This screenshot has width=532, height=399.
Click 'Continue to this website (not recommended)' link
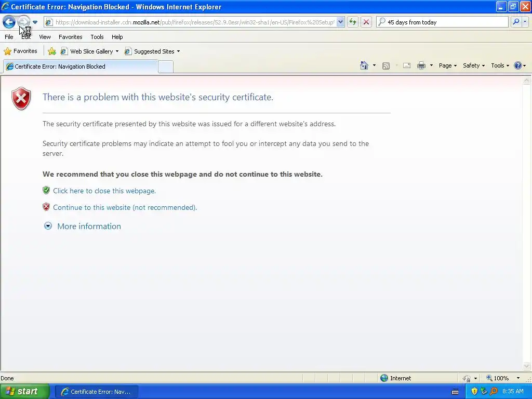tap(125, 207)
